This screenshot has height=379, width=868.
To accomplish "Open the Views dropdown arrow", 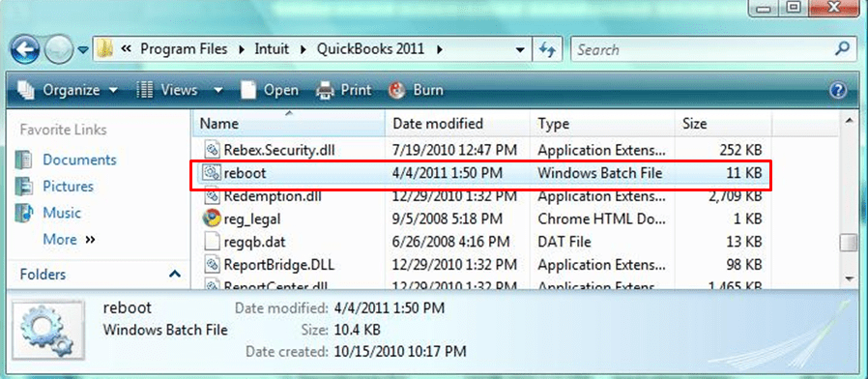I will (218, 90).
